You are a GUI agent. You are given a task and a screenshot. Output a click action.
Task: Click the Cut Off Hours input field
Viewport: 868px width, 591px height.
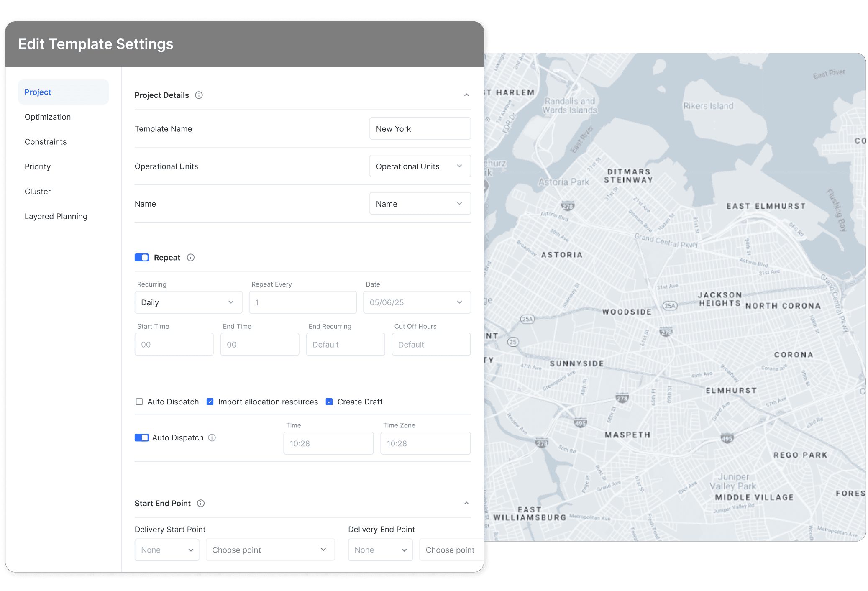coord(431,344)
